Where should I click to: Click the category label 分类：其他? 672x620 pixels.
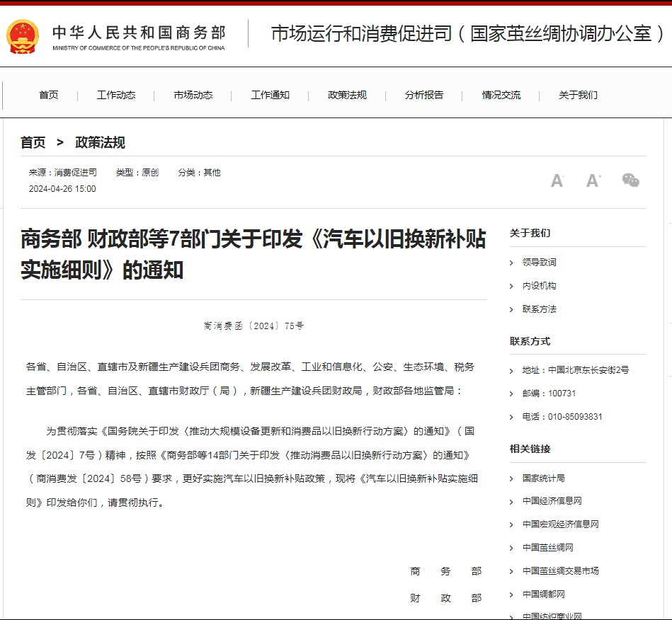pyautogui.click(x=199, y=173)
